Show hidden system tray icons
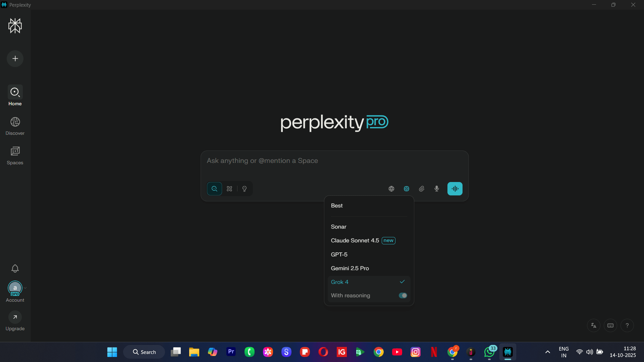This screenshot has width=644, height=362. [548, 352]
